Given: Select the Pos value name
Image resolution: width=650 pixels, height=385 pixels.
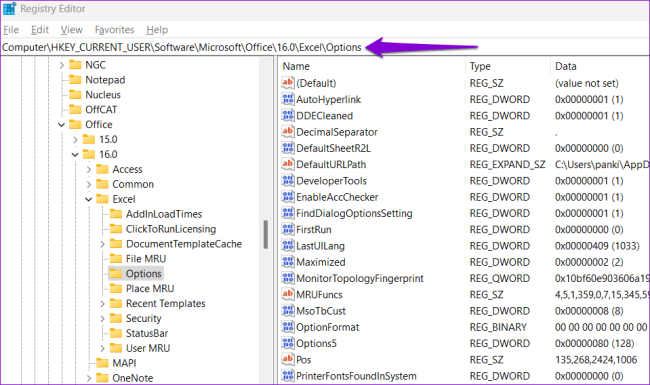Looking at the screenshot, I should 303,360.
